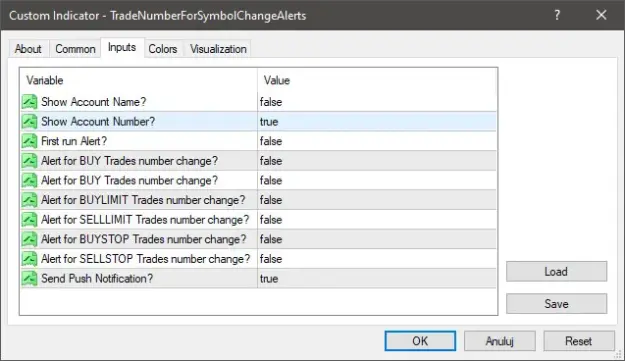Edit the false value of BUYLIMIT alert
The width and height of the screenshot is (625, 361).
coord(377,200)
